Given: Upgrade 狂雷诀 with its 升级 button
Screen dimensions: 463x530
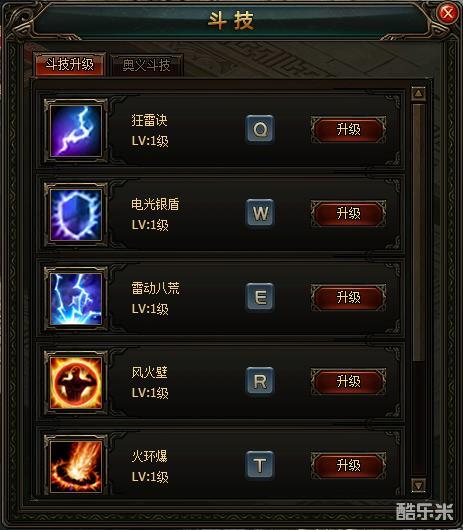Looking at the screenshot, I should 348,129.
